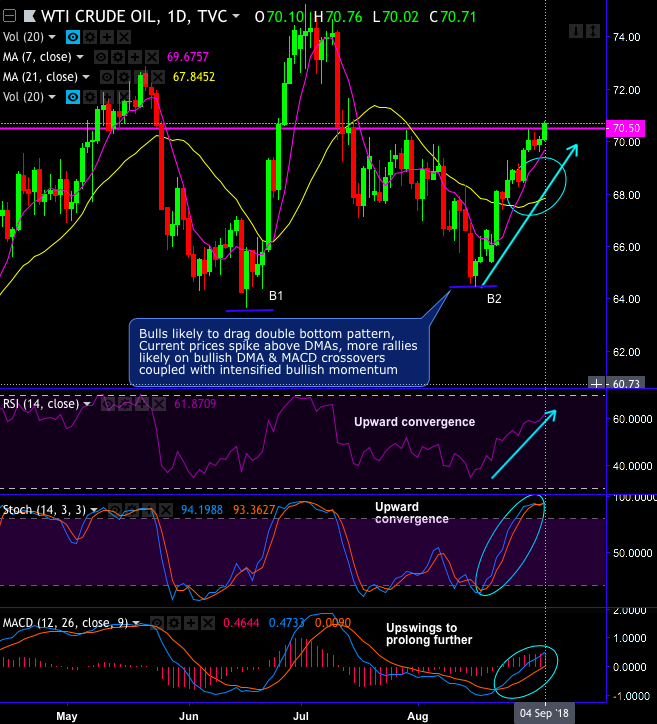Select the B2 bottom text label
Viewport: 657px width, 724px height.
pos(494,299)
